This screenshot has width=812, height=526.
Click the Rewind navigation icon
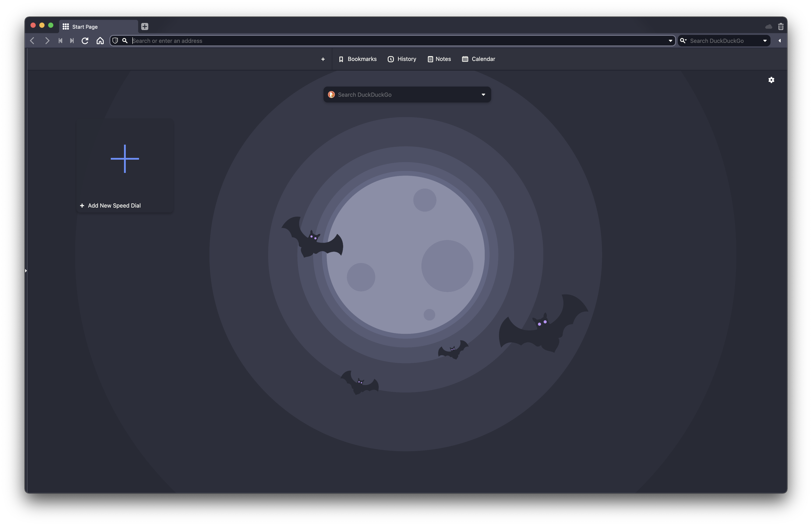tap(60, 41)
